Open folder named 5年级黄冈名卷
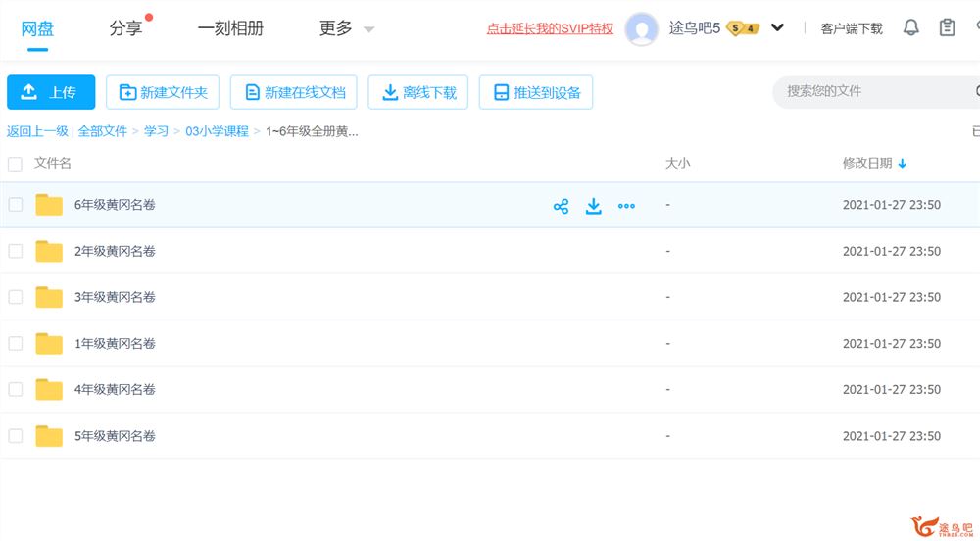This screenshot has width=980, height=541. point(115,435)
